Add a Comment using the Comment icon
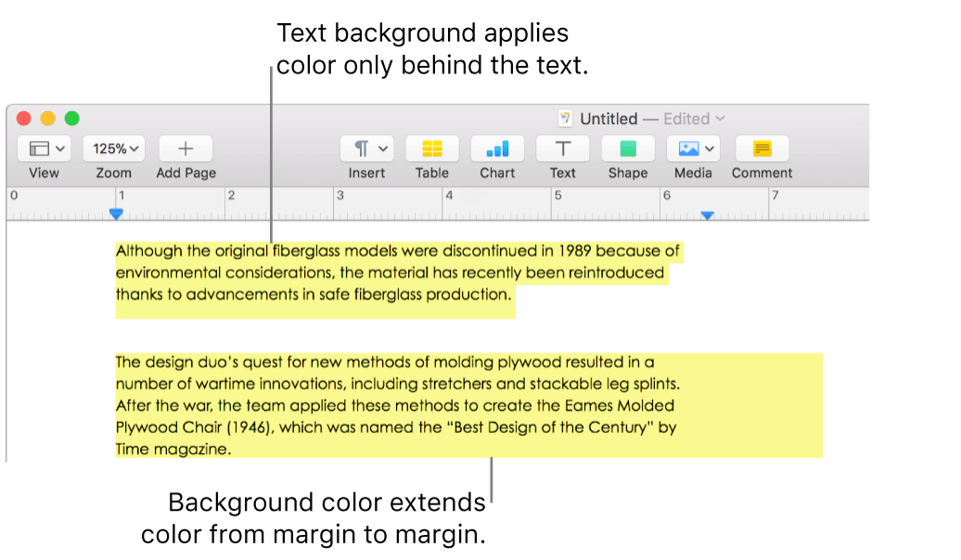 tap(762, 148)
